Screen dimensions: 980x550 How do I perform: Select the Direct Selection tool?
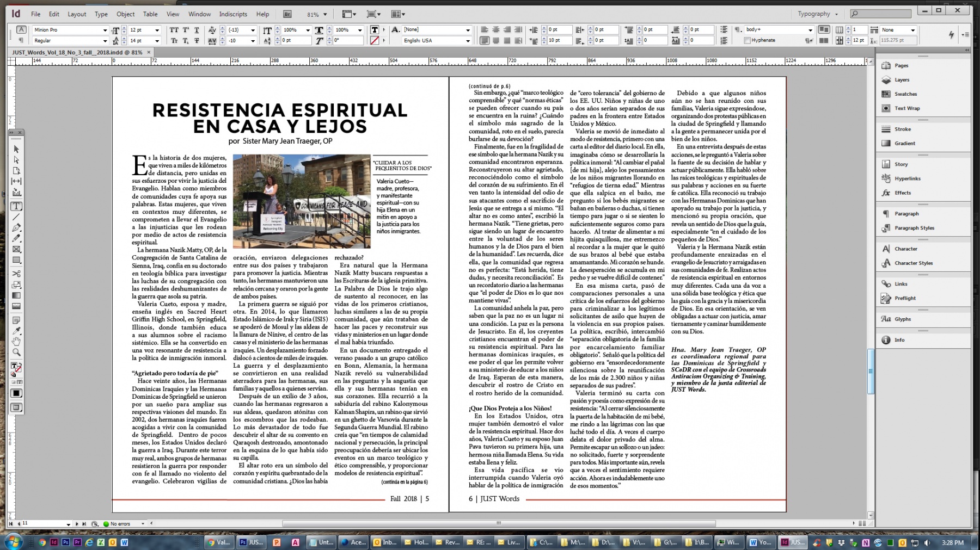[16, 160]
